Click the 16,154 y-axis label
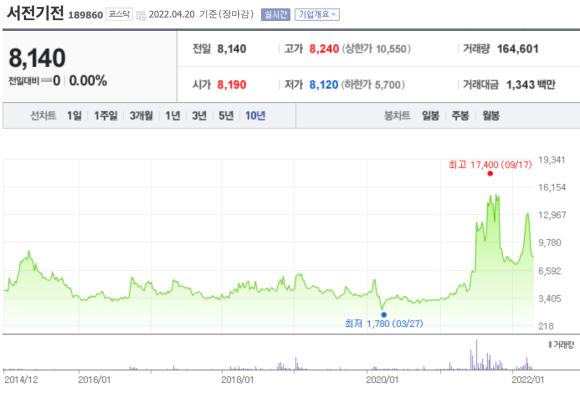Viewport: 580px width, 393px height. 552,188
